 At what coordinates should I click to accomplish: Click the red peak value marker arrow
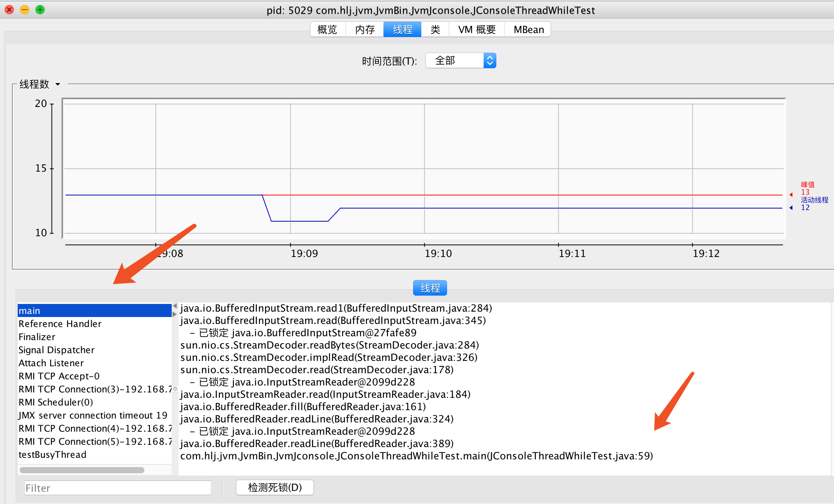pyautogui.click(x=791, y=195)
